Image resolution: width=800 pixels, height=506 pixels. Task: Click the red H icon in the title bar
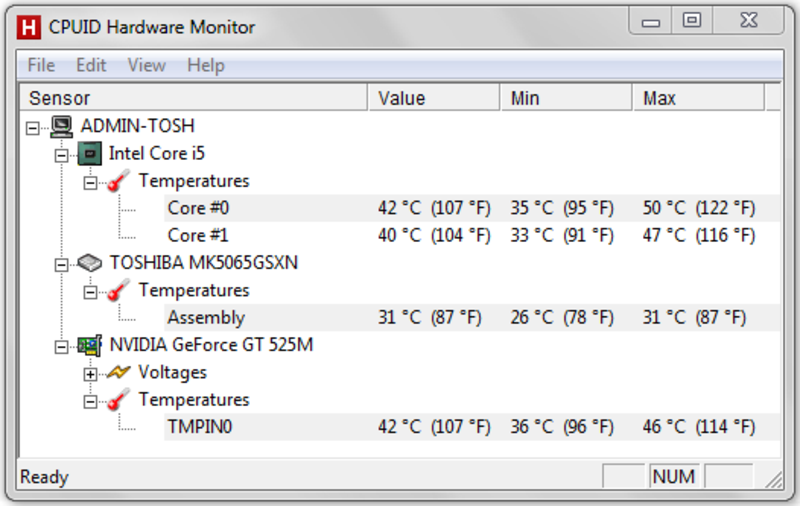[29, 27]
